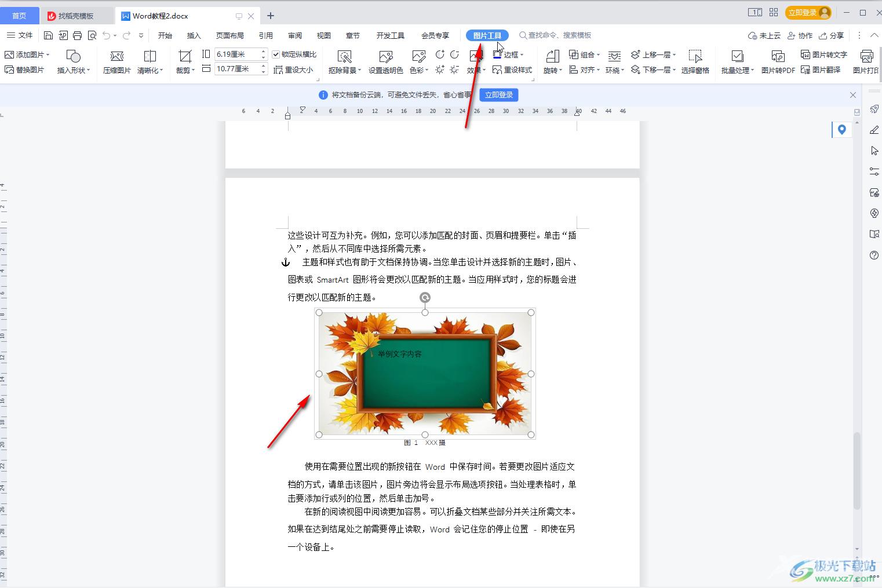This screenshot has height=588, width=882.
Task: Click the Save icon in quick access toolbar
Action: click(48, 35)
